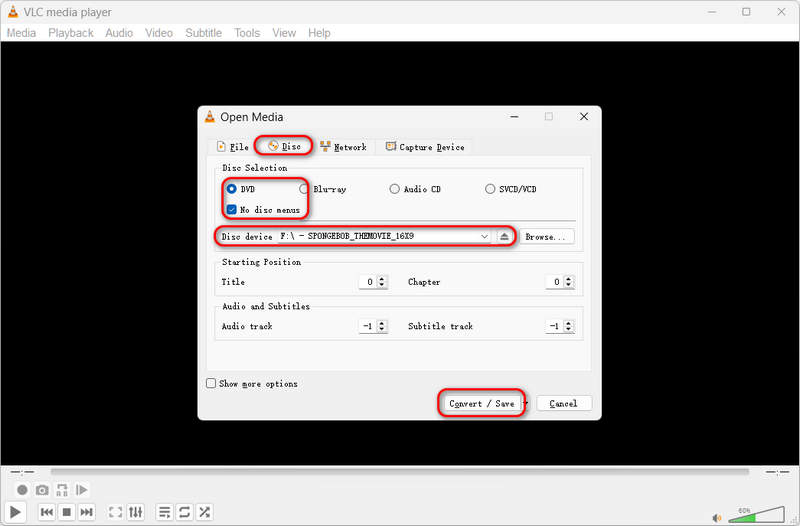Eject the disc with eject icon

coord(504,236)
